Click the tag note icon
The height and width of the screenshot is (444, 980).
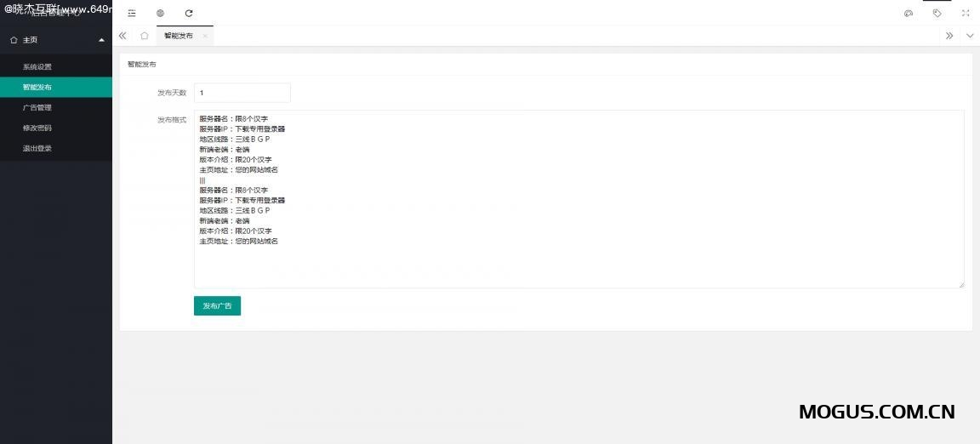pos(937,13)
